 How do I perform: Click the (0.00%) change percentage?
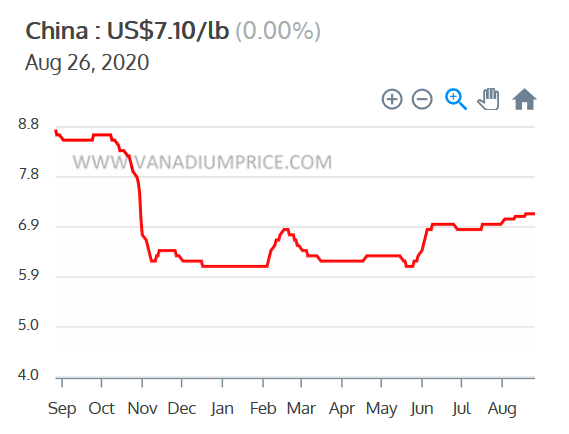coord(278,31)
